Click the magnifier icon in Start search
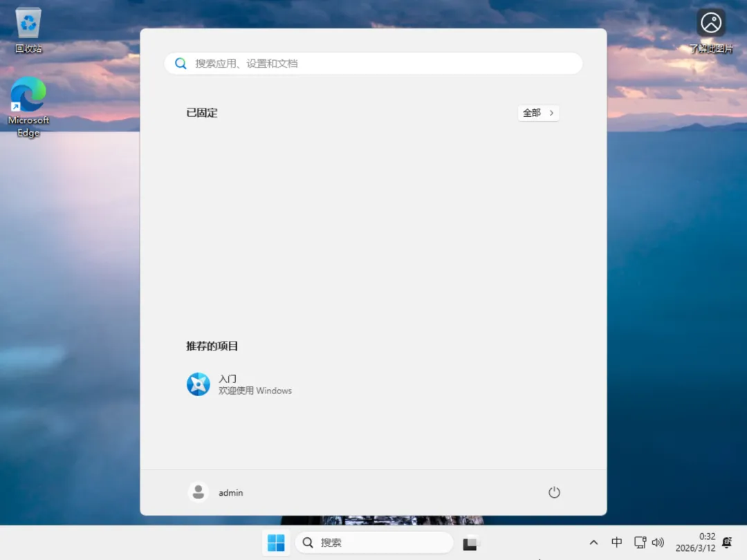The image size is (747, 560). pos(181,64)
